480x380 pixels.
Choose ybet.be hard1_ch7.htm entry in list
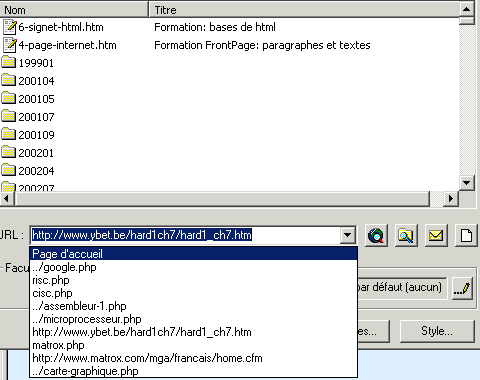tap(194, 332)
